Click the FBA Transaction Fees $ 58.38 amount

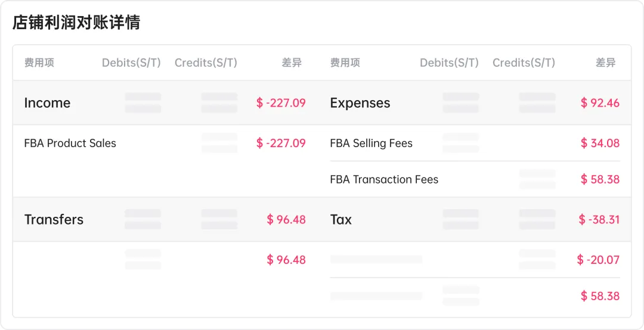tap(600, 179)
